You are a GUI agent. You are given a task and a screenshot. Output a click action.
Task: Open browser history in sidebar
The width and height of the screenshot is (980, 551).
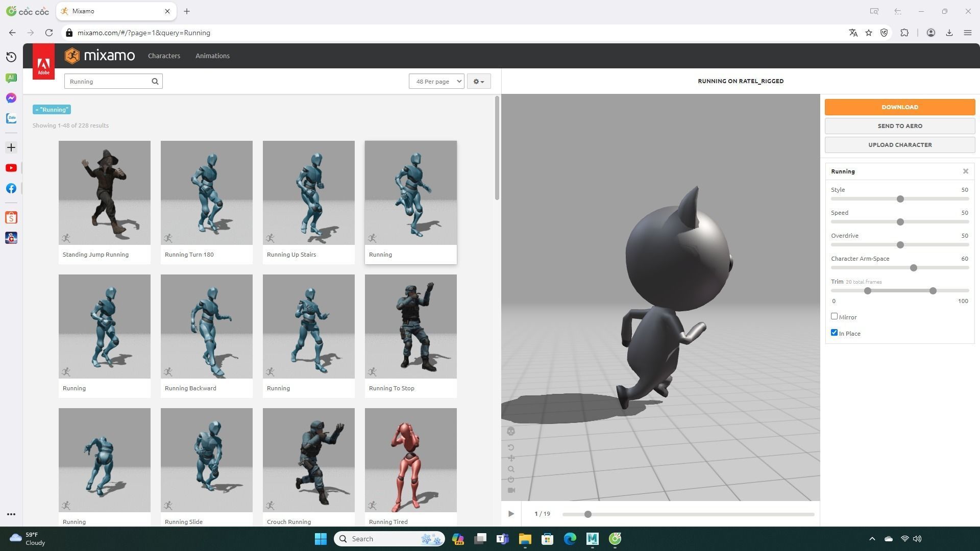click(x=11, y=57)
